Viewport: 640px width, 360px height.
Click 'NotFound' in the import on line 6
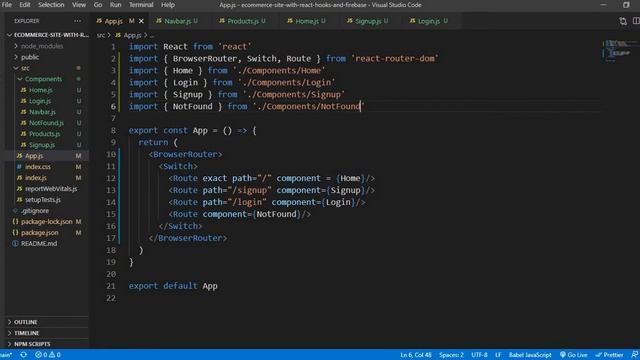(192, 107)
